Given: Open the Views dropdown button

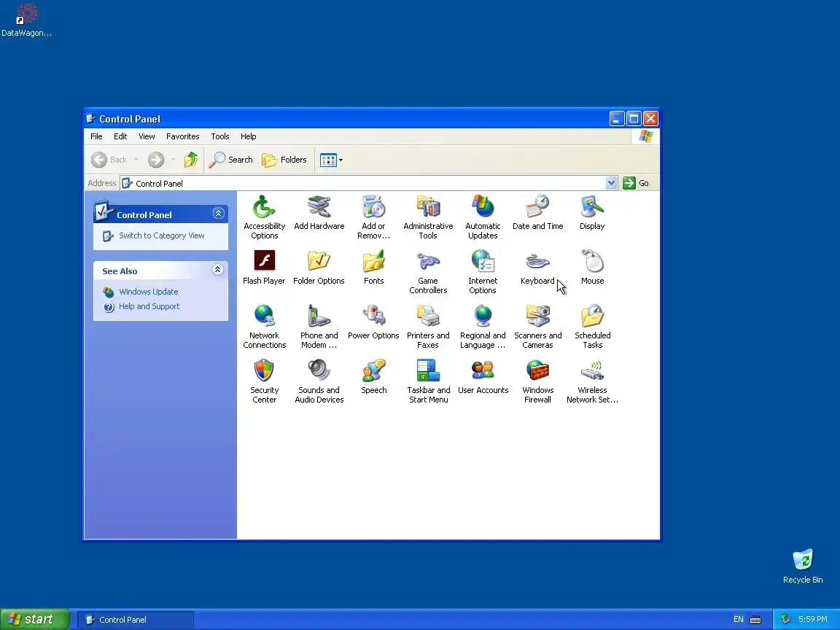Looking at the screenshot, I should pyautogui.click(x=331, y=160).
